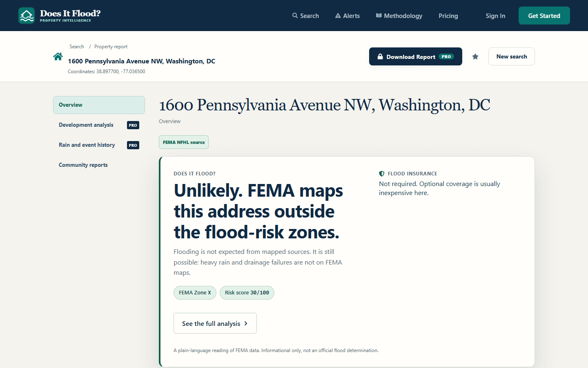Screen dimensions: 588x368
Task: Click the arrow in See the full analysis
Action: (x=246, y=323)
